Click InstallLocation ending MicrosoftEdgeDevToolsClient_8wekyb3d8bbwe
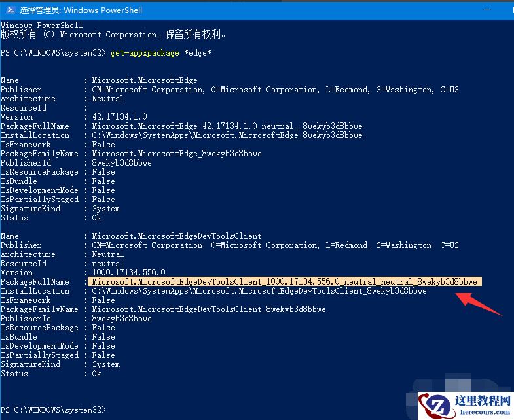Screen dimensions: 514x420 point(259,291)
